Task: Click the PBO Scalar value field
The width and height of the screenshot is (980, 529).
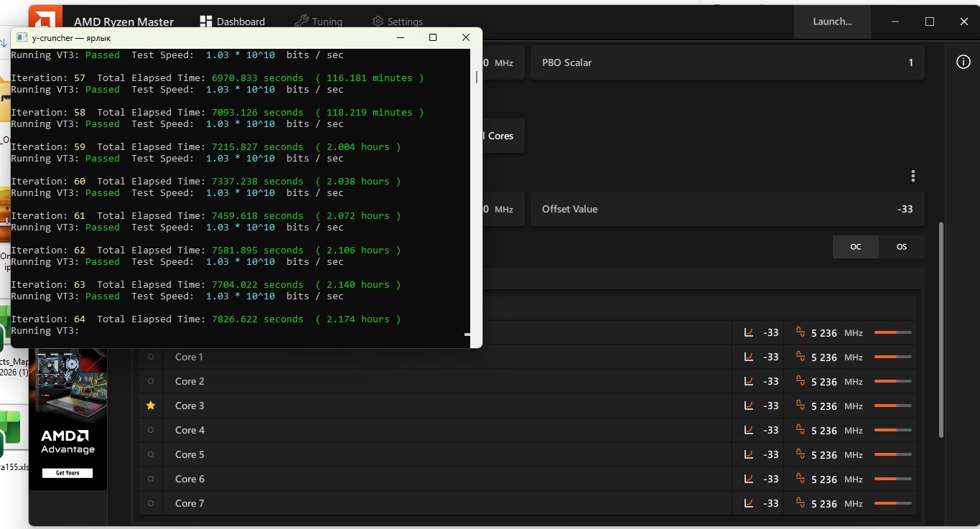Action: click(727, 62)
